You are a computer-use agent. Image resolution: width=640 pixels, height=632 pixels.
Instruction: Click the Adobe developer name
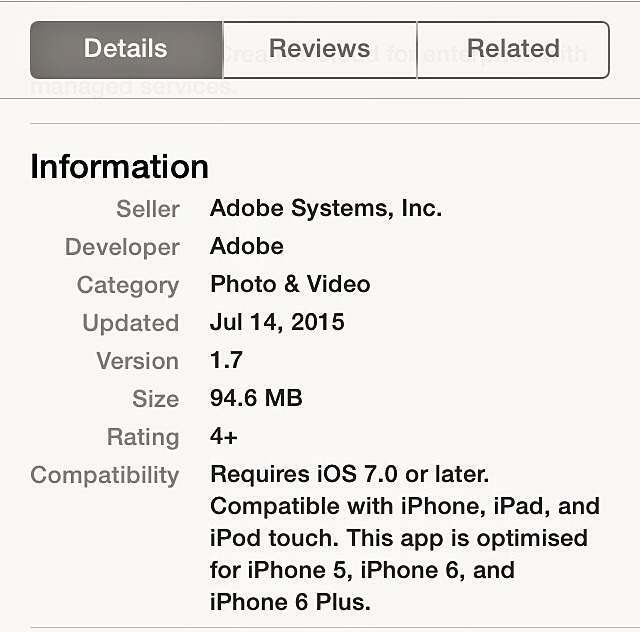[247, 247]
